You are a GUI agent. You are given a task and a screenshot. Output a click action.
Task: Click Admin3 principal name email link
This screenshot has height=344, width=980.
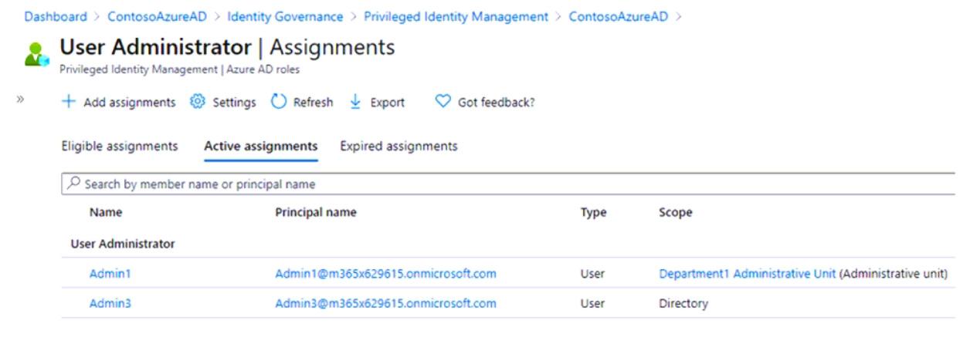[x=385, y=303]
